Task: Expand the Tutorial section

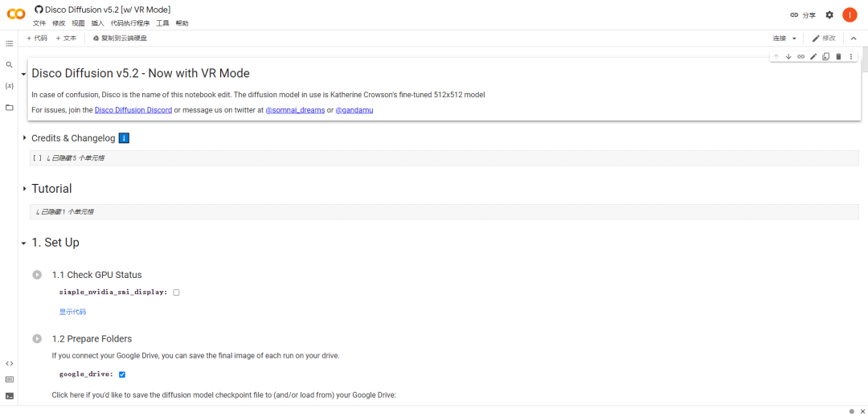Action: (x=24, y=189)
